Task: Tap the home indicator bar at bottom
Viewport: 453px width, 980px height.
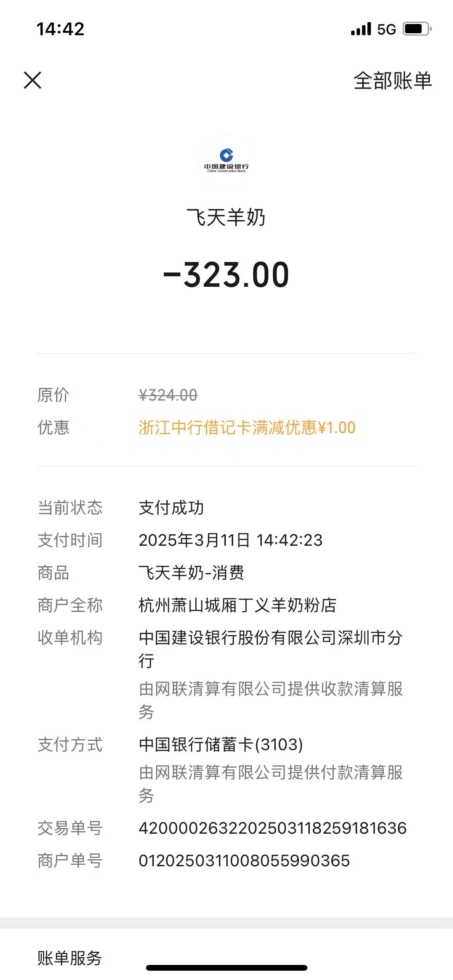Action: (226, 968)
